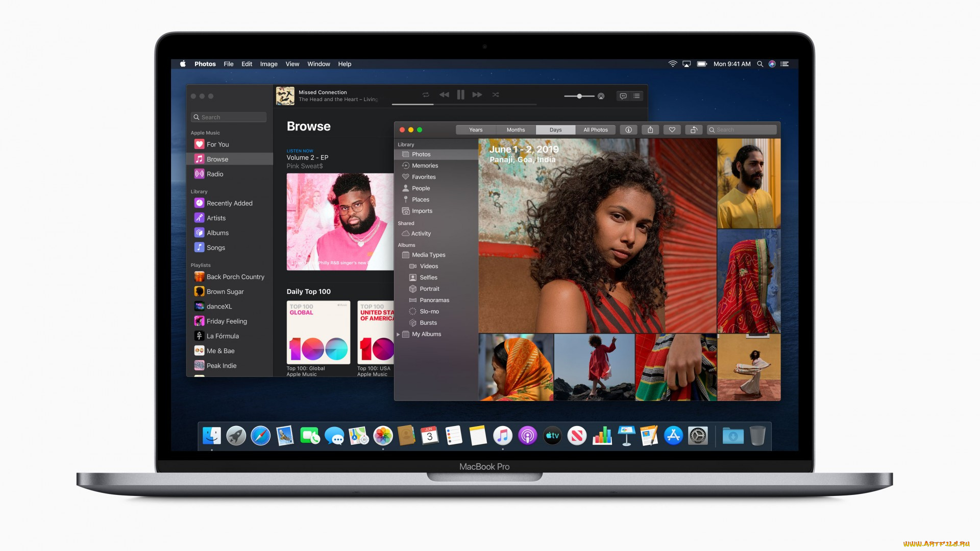The width and height of the screenshot is (980, 551).
Task: Open the Window menu in the menu bar
Action: coord(318,64)
